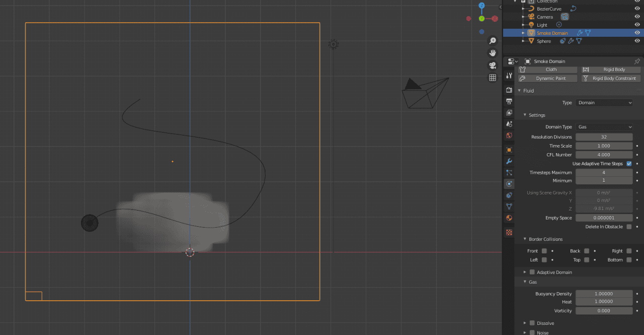Edit the Resolution Divisions value field
Image resolution: width=644 pixels, height=335 pixels.
[604, 137]
